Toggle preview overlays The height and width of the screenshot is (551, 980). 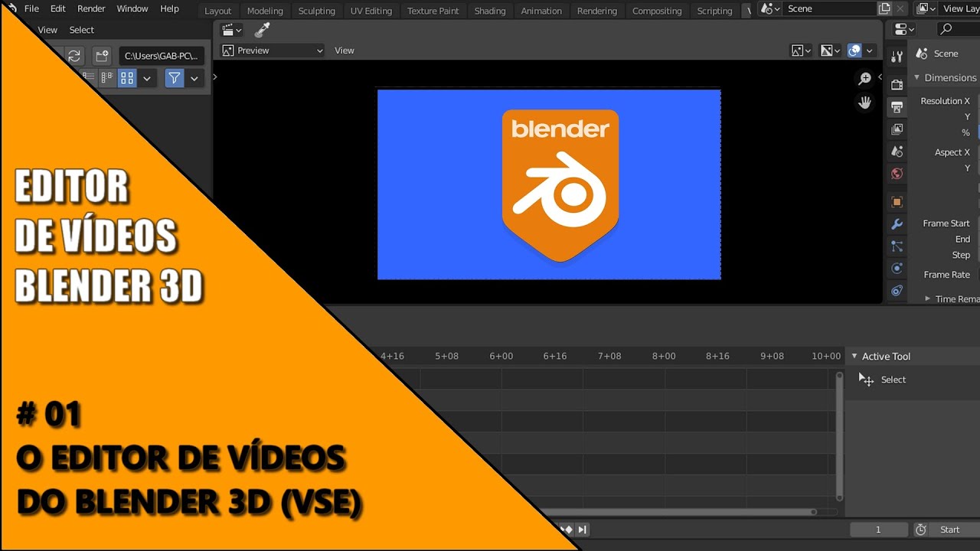(854, 51)
